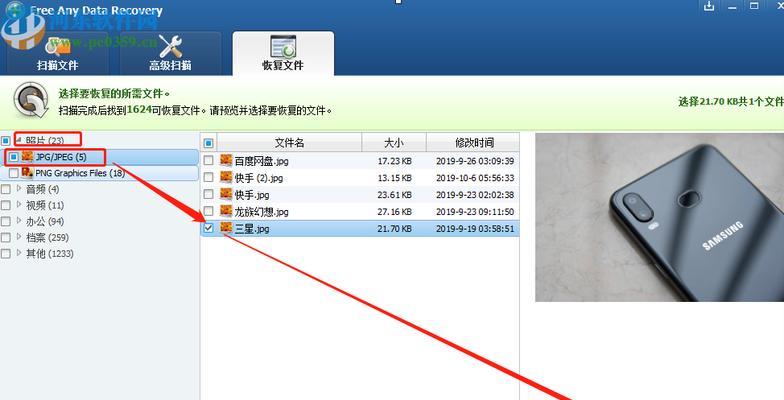Select the 视频 (11) category label
This screenshot has width=784, height=400.
tap(45, 206)
